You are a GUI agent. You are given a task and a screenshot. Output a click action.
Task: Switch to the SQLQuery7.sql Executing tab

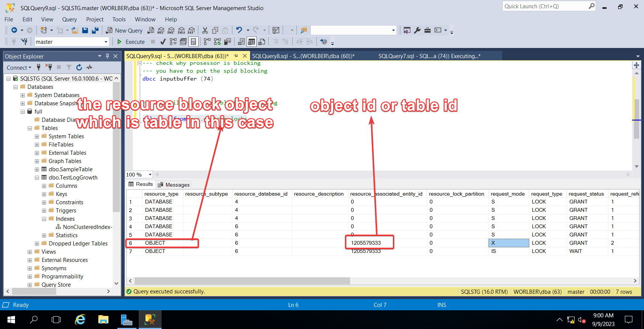tap(429, 56)
